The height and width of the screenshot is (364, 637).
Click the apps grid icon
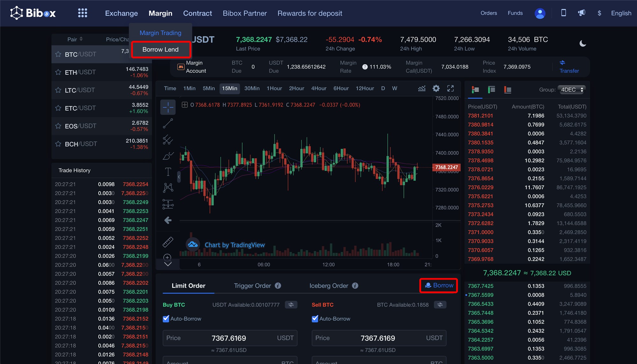tap(82, 13)
